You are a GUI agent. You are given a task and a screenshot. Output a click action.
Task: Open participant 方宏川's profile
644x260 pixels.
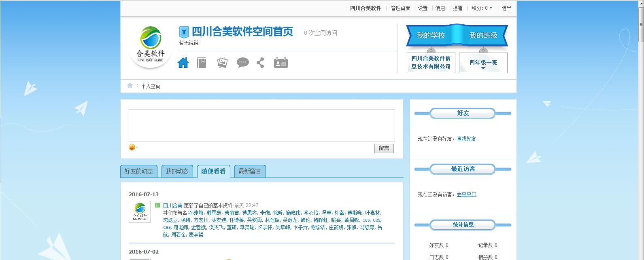pos(201,220)
